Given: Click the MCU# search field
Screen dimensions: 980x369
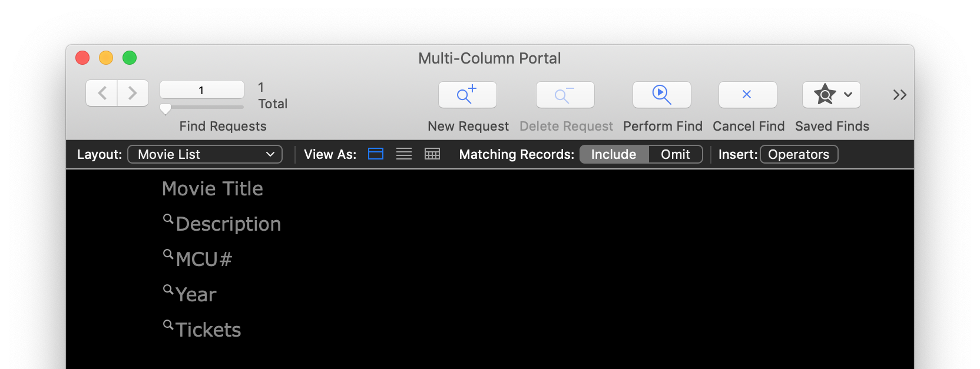Looking at the screenshot, I should coord(204,260).
